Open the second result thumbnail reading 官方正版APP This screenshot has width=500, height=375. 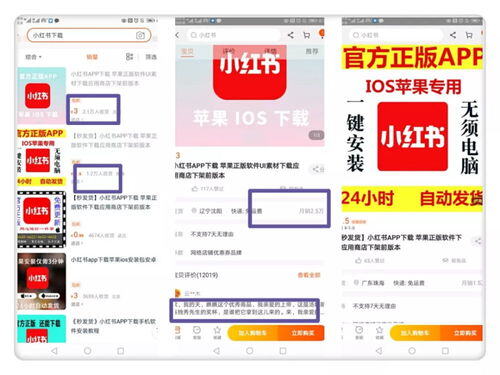coord(41,158)
